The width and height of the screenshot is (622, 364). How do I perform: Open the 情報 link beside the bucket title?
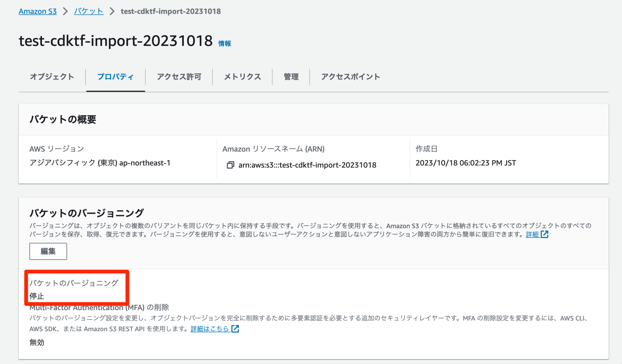[x=224, y=43]
